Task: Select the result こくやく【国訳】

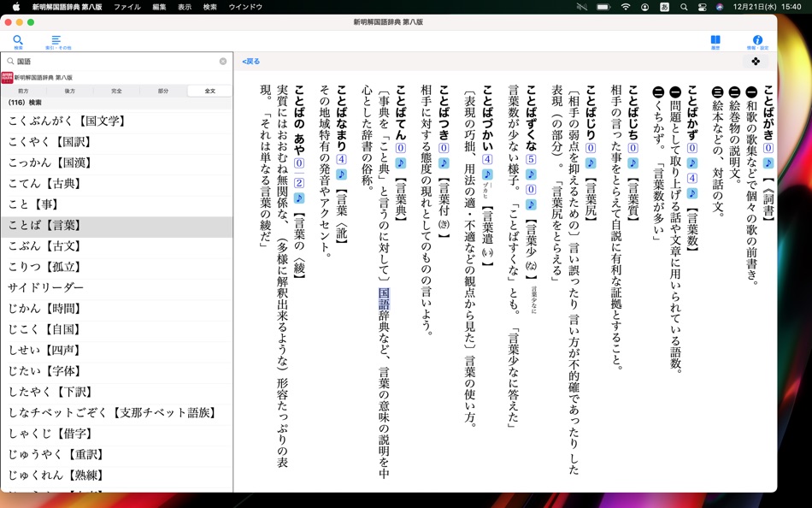Action: 116,141
